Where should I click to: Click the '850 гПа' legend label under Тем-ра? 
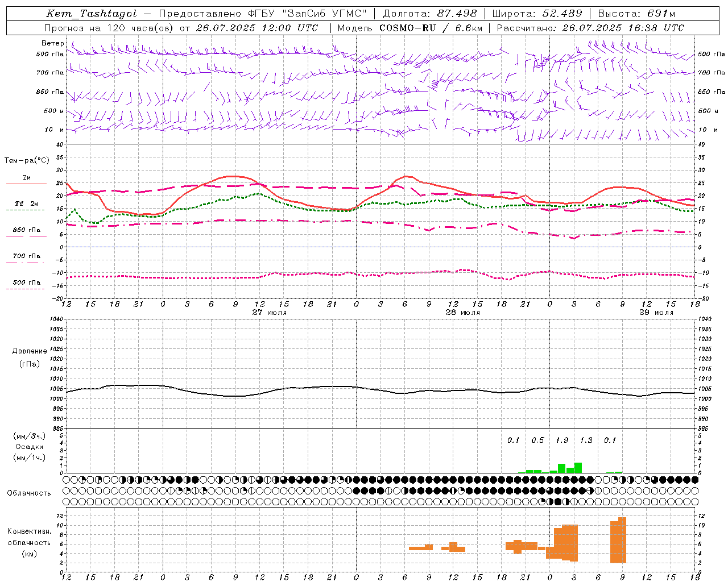point(27,230)
